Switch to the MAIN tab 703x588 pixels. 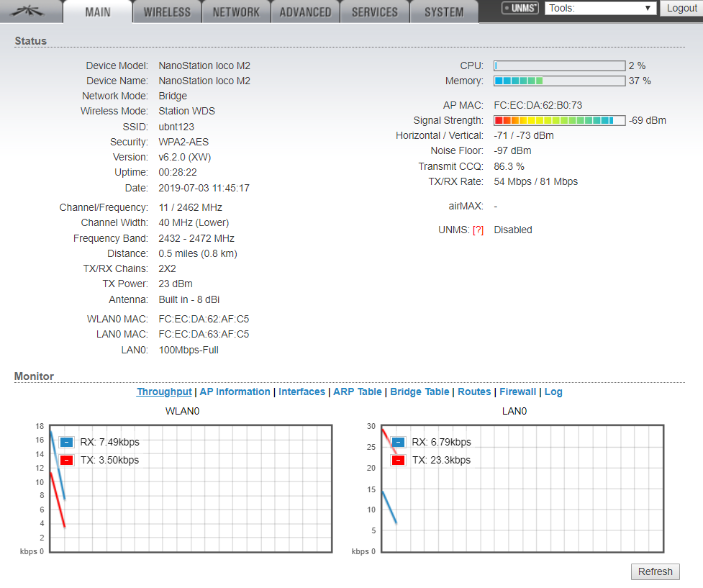point(98,12)
